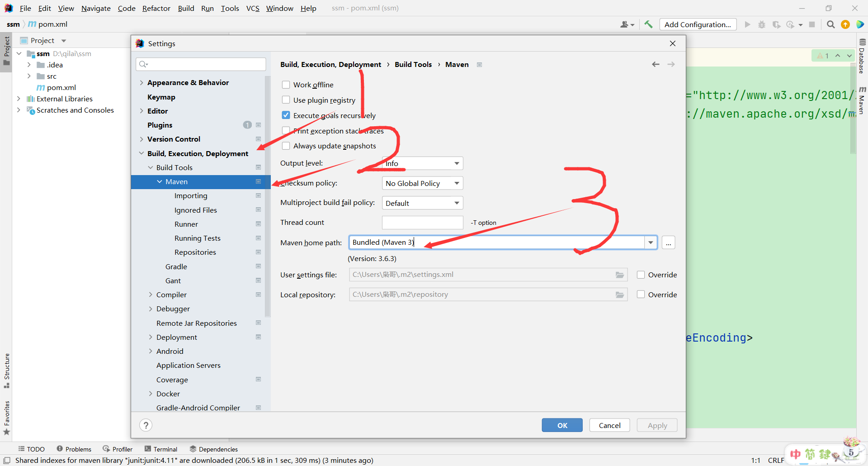
Task: Click the Apply button
Action: tap(656, 425)
